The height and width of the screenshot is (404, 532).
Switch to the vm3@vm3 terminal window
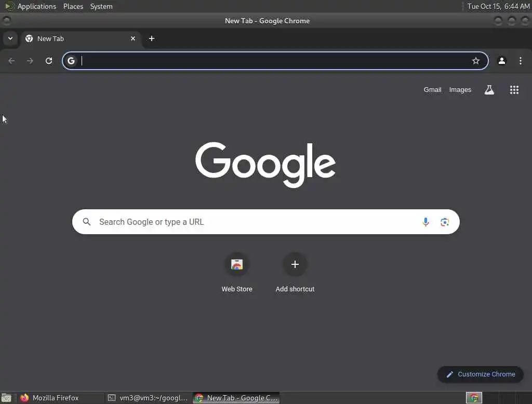pos(148,398)
